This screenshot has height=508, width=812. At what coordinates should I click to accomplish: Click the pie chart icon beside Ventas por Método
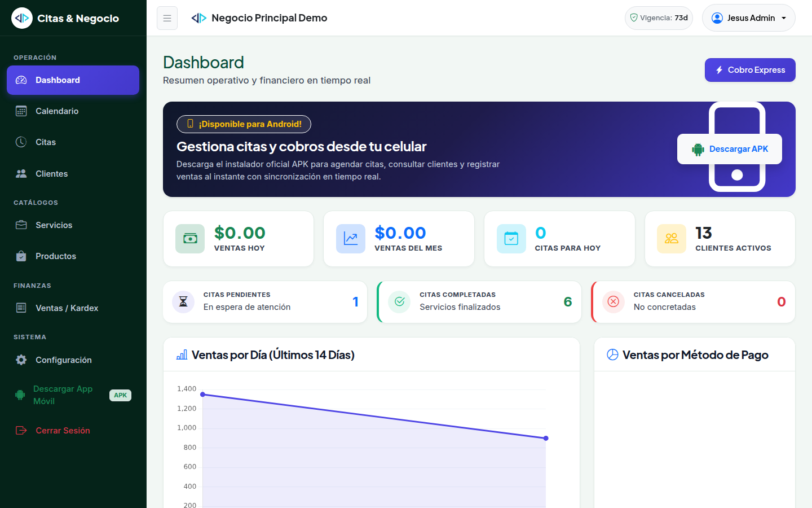click(x=612, y=354)
